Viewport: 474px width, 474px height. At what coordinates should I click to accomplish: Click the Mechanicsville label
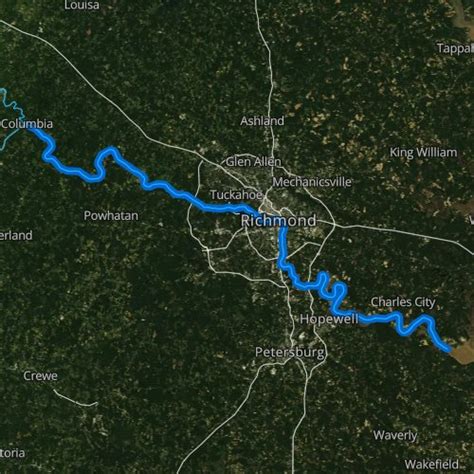coord(312,182)
